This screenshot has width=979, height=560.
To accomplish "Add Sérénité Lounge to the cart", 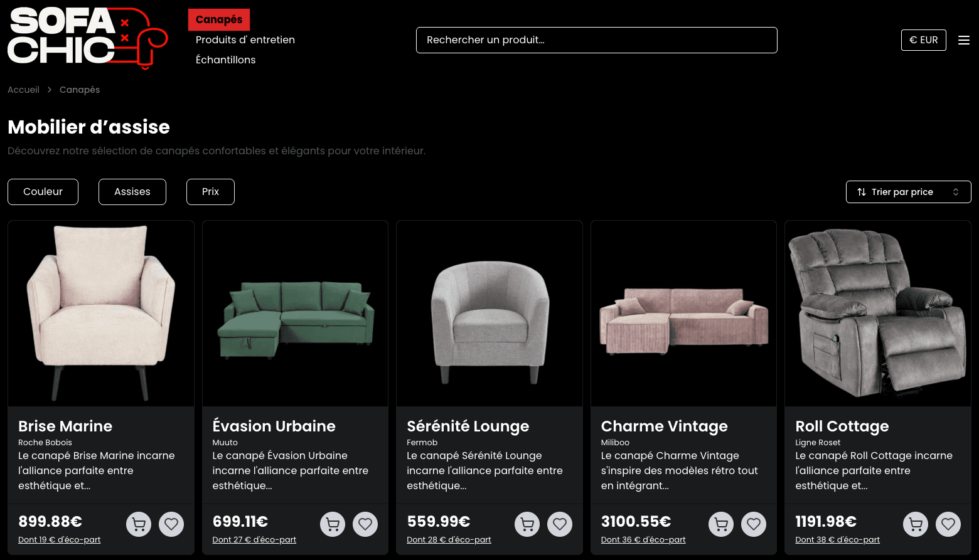I will (527, 524).
